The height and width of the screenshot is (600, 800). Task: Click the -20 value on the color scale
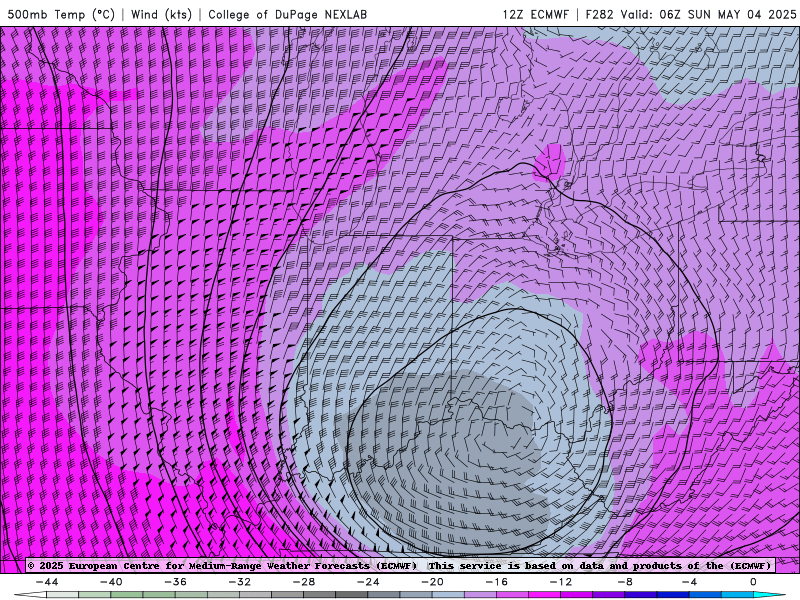point(433,582)
